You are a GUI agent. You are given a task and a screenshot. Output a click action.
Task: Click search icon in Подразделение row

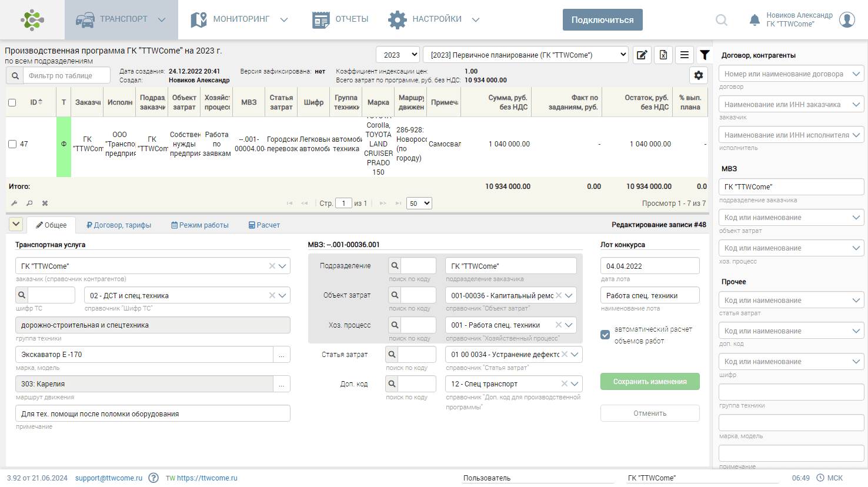(x=395, y=266)
